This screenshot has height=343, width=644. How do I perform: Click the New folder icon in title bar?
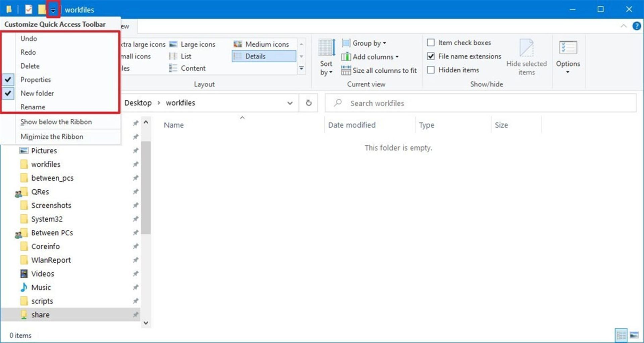click(x=42, y=9)
